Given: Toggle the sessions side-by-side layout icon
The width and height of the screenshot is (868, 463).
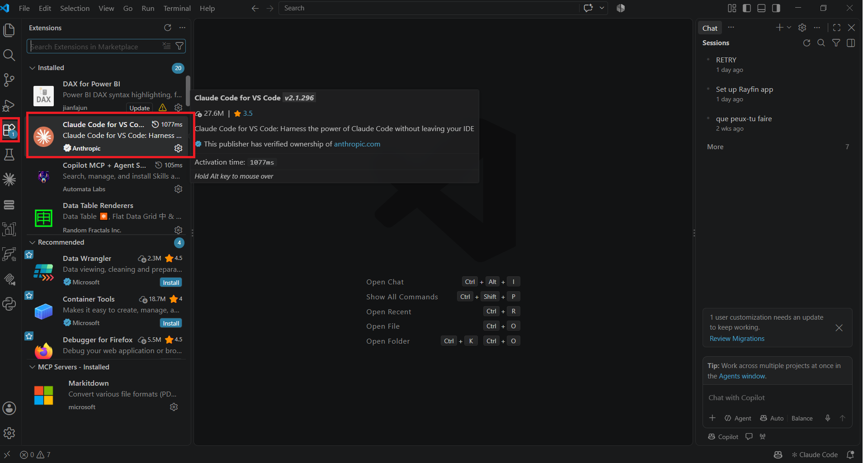Looking at the screenshot, I should click(851, 43).
